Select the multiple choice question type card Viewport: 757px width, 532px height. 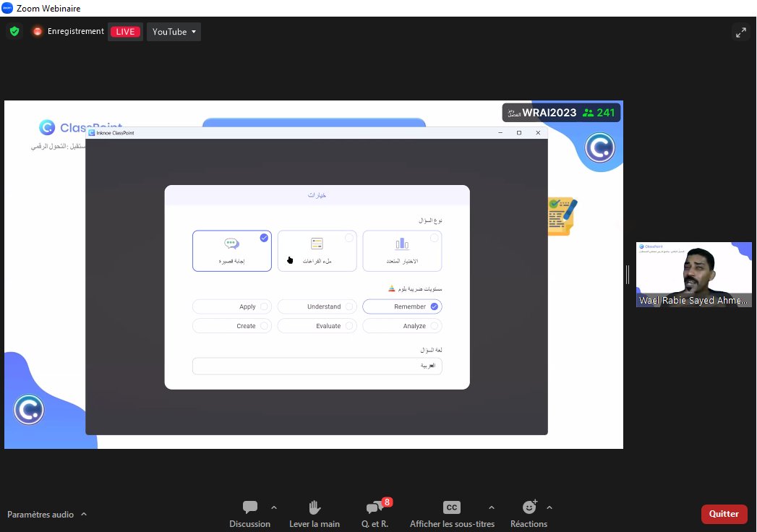coord(402,251)
